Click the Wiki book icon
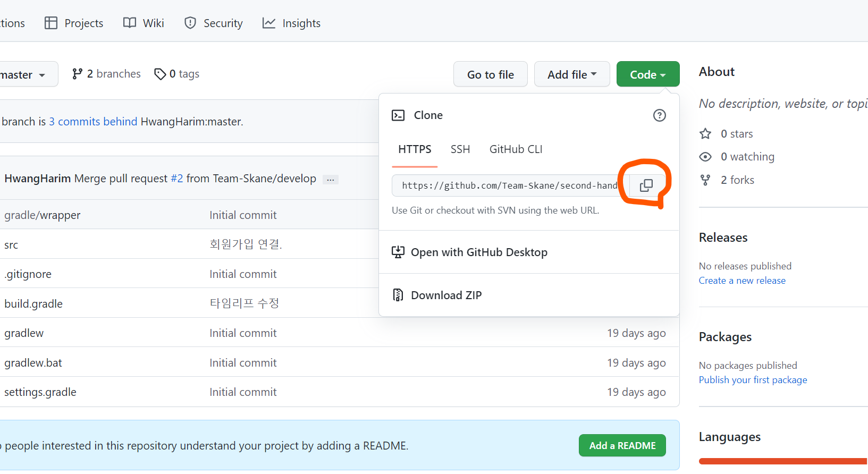868x474 pixels. [x=130, y=23]
